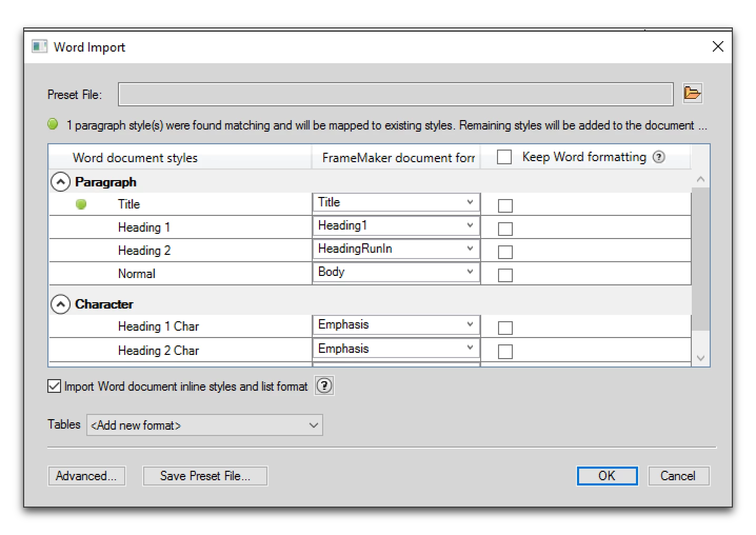Uncheck Import Word document inline styles checkbox
The width and height of the screenshot is (756, 535).
click(x=54, y=386)
